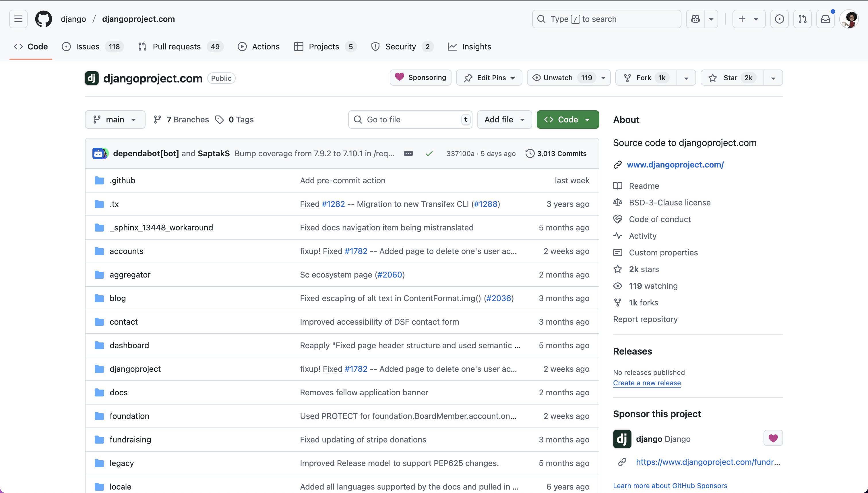Open the Security tab
Image resolution: width=868 pixels, height=493 pixels.
click(x=402, y=47)
